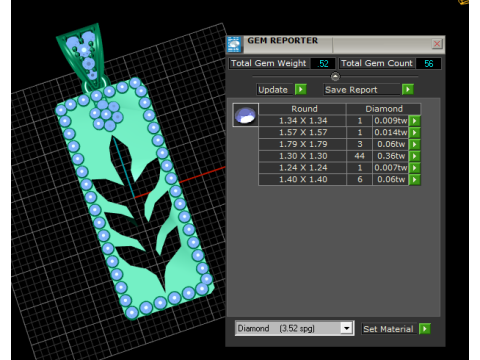480x360 pixels.
Task: Click green arrow for 1.34 X 1.34 row
Action: pyautogui.click(x=415, y=121)
